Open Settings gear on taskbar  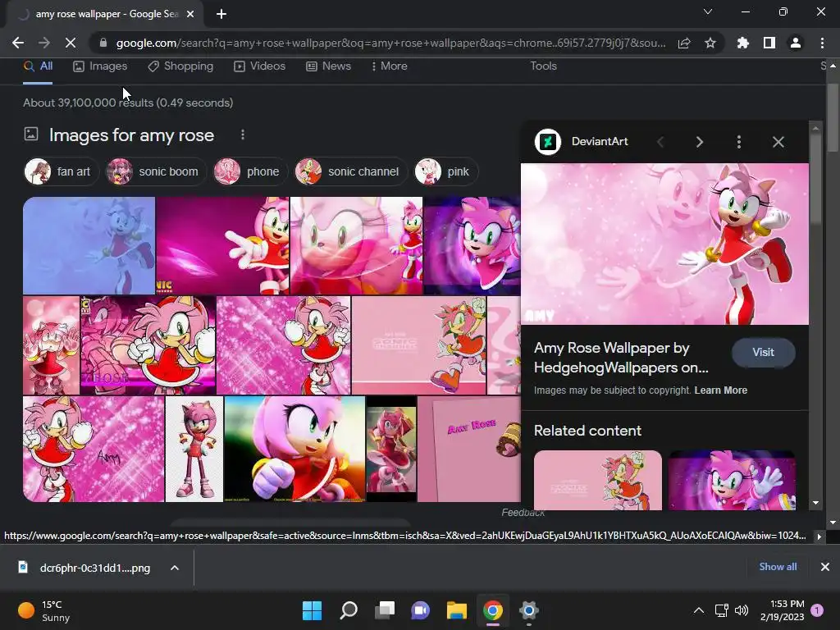(x=529, y=610)
